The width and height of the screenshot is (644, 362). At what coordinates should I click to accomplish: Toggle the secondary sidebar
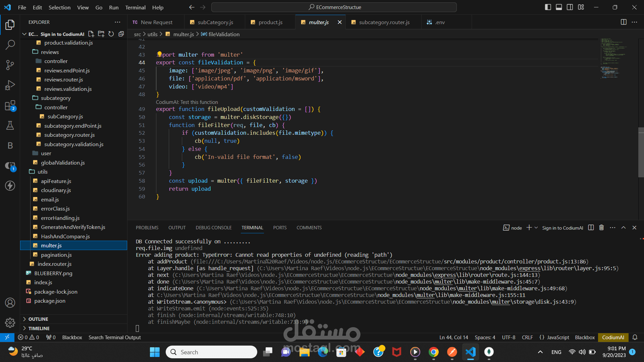pos(570,7)
